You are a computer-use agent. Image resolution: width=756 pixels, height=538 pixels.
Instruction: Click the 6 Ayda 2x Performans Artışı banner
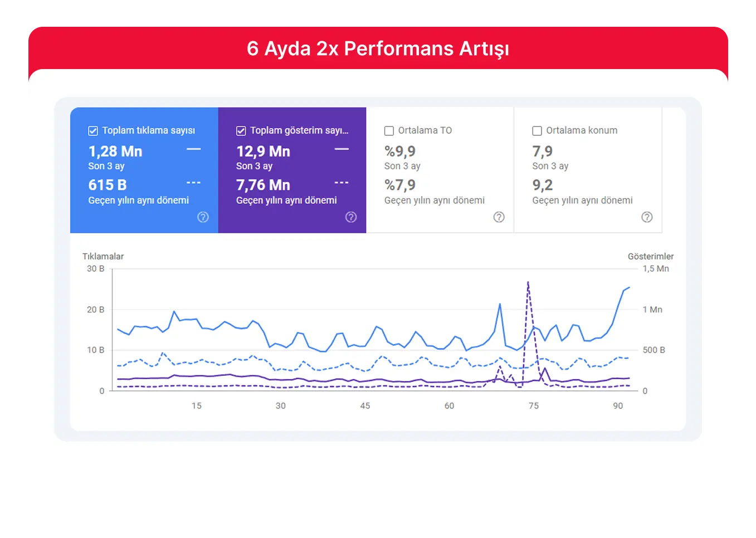378,49
